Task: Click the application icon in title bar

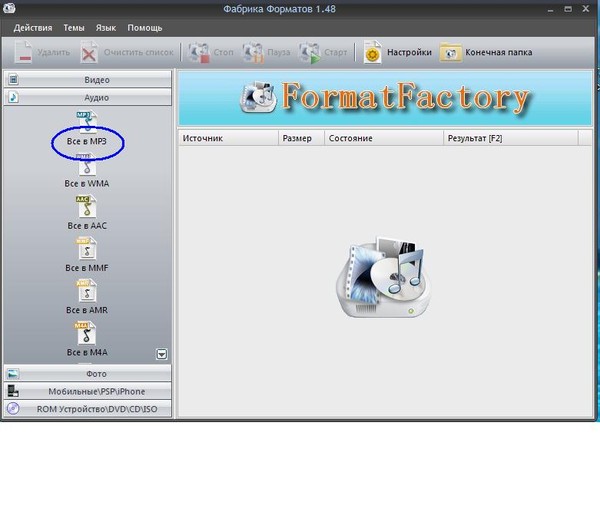Action: pyautogui.click(x=9, y=8)
